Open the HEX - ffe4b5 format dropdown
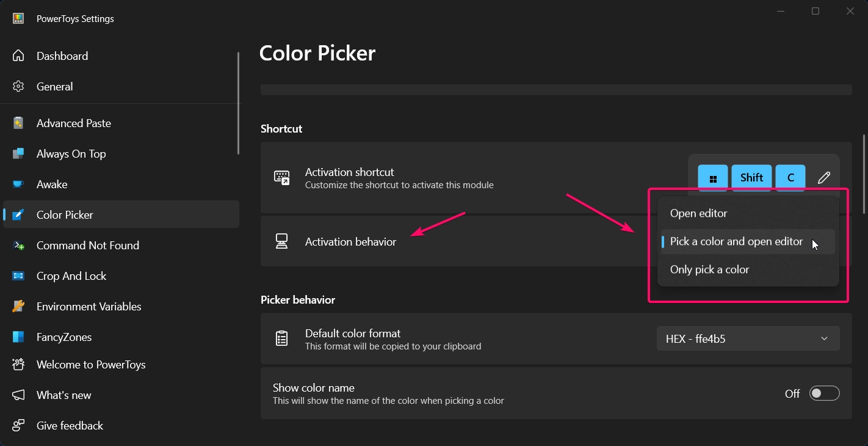Image resolution: width=868 pixels, height=446 pixels. pyautogui.click(x=748, y=338)
